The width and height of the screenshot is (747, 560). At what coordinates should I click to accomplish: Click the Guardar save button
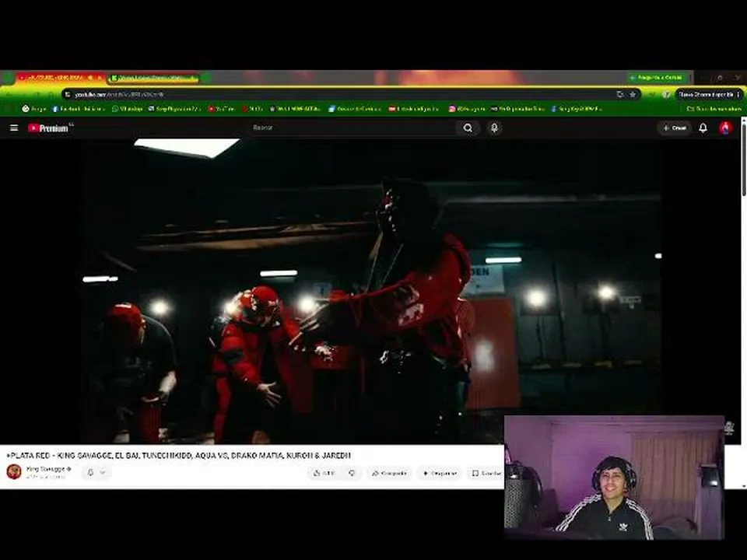click(x=486, y=473)
